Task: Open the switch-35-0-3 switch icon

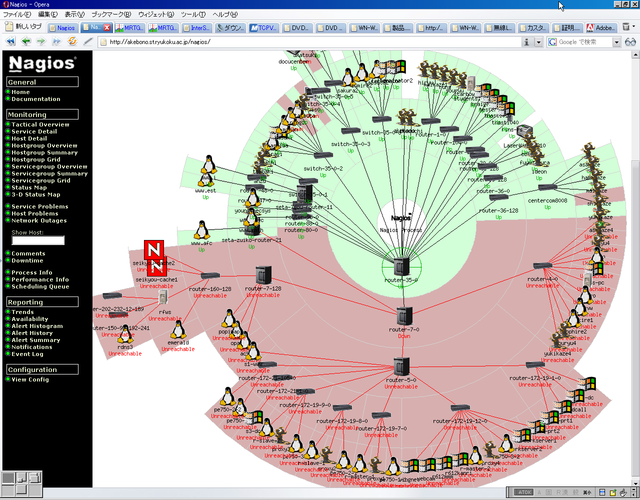Action: [350, 131]
